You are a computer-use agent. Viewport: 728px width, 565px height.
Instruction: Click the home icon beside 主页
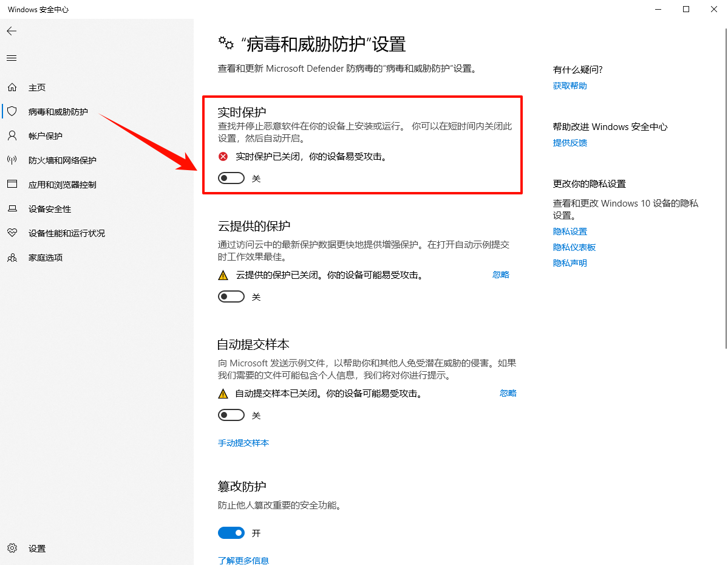[12, 87]
